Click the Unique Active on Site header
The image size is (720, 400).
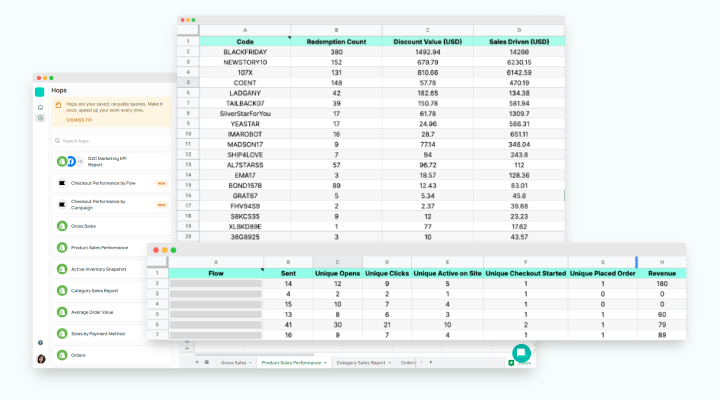tap(447, 273)
